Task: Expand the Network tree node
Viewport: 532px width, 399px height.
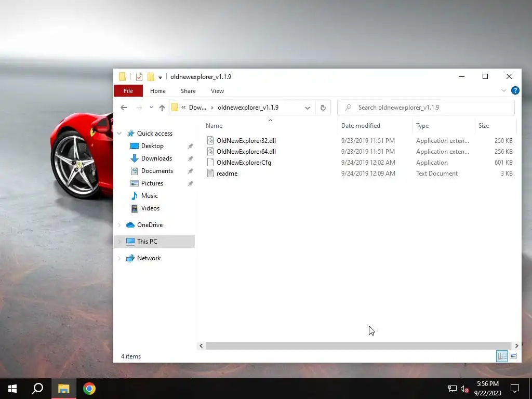Action: (119, 258)
